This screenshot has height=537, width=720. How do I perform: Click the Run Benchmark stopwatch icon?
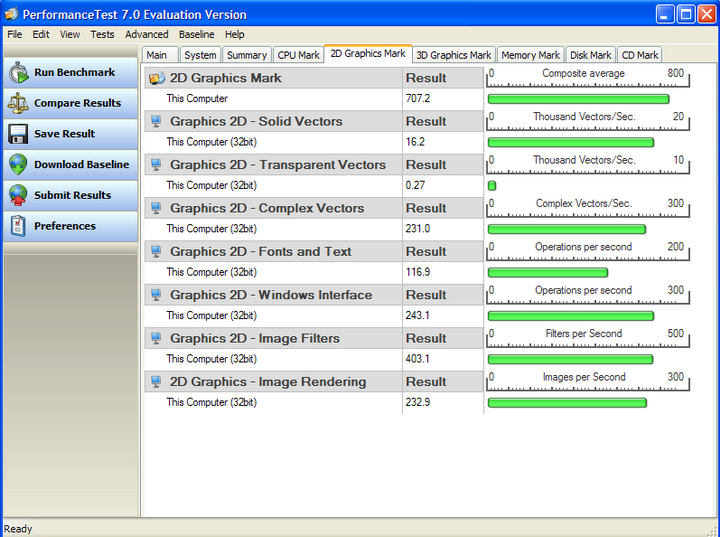coord(18,73)
